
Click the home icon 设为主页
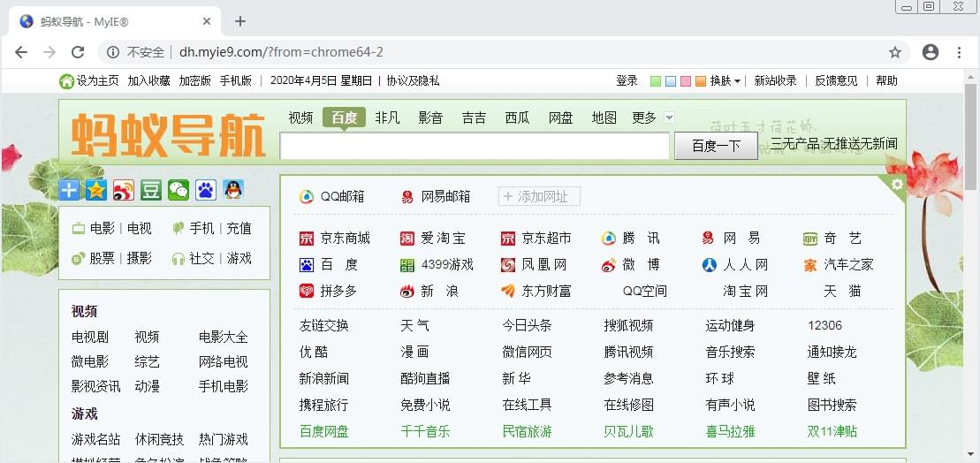point(66,81)
